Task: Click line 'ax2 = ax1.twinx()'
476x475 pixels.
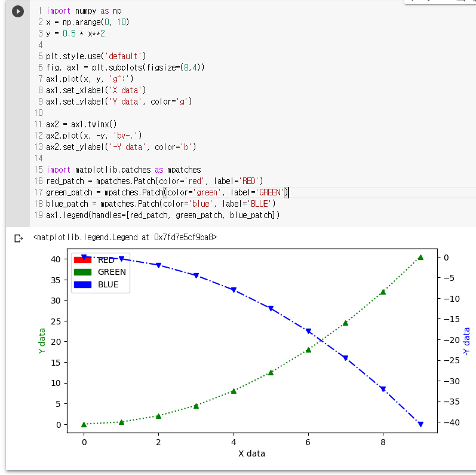Action: [x=81, y=124]
